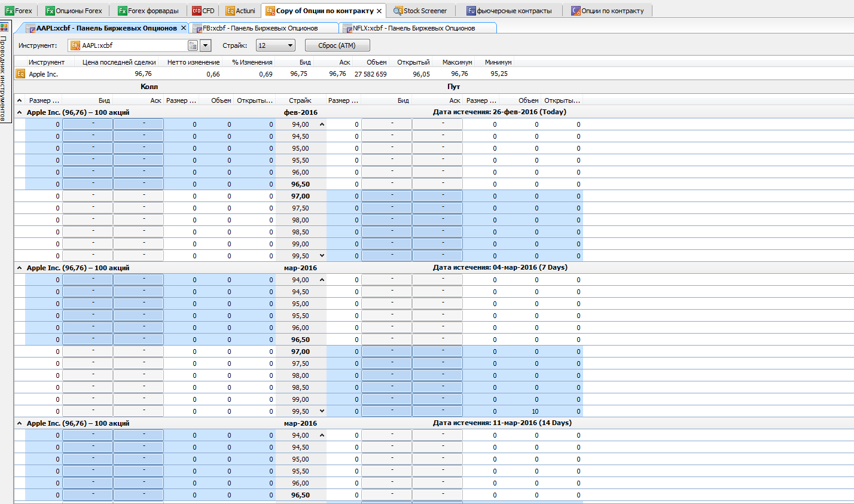This screenshot has height=504, width=854.
Task: Show lower strikes in 04-мар-2016 group
Action: [x=322, y=280]
